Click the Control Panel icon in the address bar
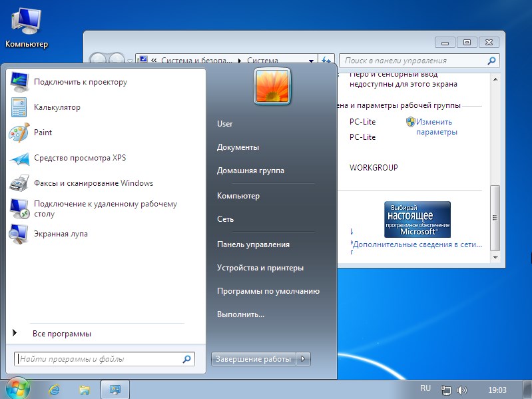The height and width of the screenshot is (399, 532). (x=143, y=60)
